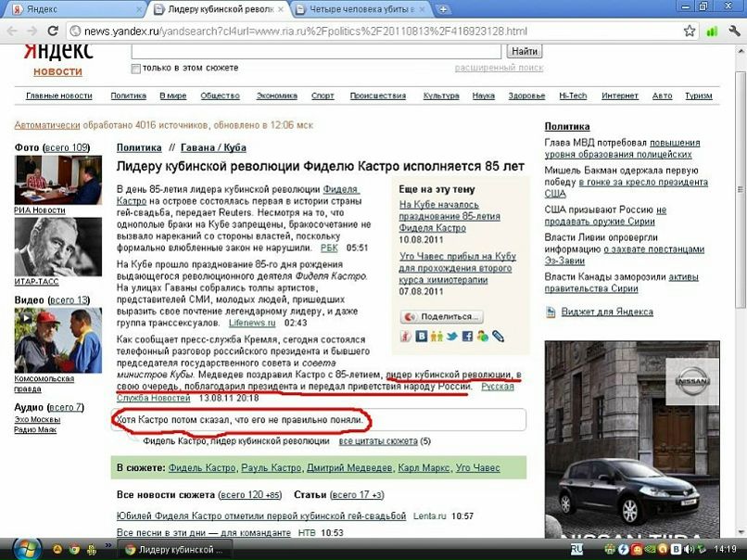Share the article on Facebook
The height and width of the screenshot is (560, 747).
(x=467, y=337)
